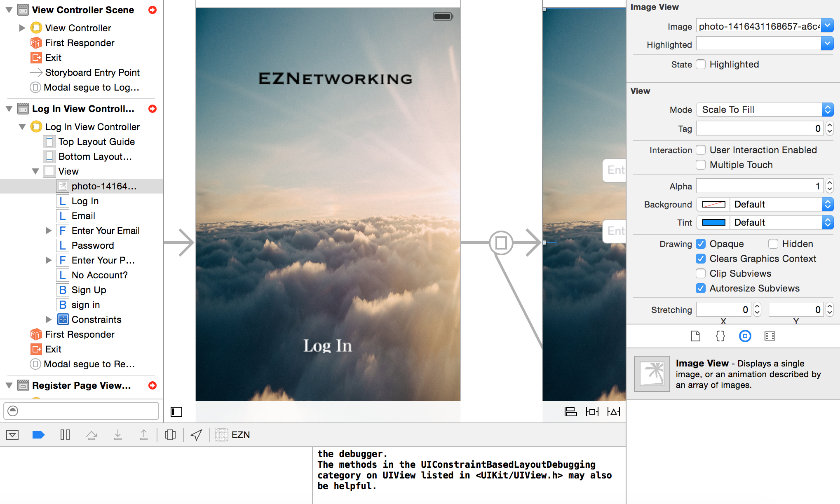Check the Hidden drawing option
This screenshot has width=840, height=504.
pos(773,244)
